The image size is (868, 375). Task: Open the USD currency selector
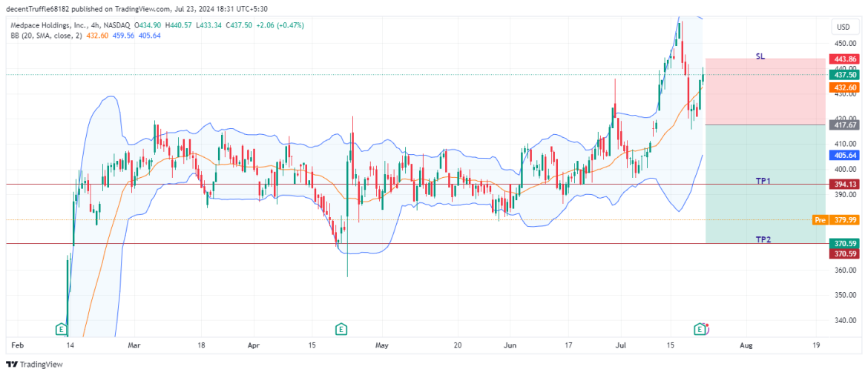pyautogui.click(x=844, y=27)
